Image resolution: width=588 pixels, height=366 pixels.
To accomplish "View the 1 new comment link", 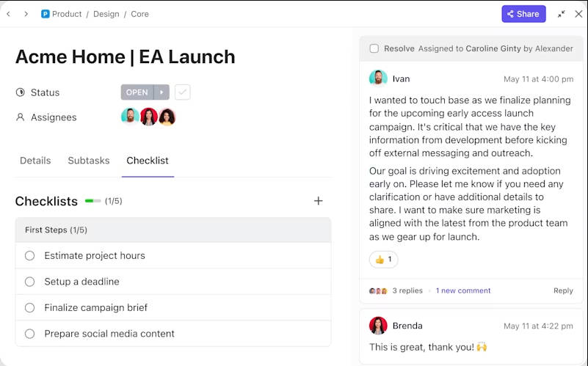I will pos(462,290).
